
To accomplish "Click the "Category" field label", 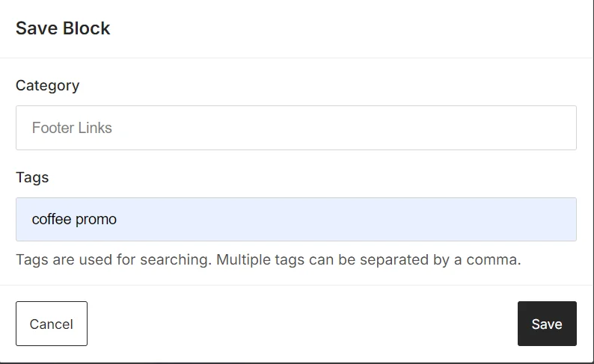I will 47,85.
